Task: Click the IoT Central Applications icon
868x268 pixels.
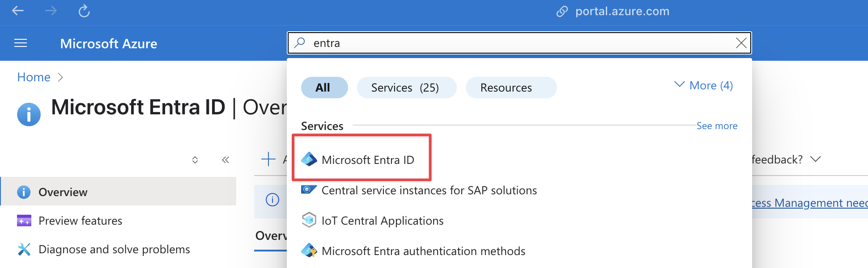Action: click(309, 220)
